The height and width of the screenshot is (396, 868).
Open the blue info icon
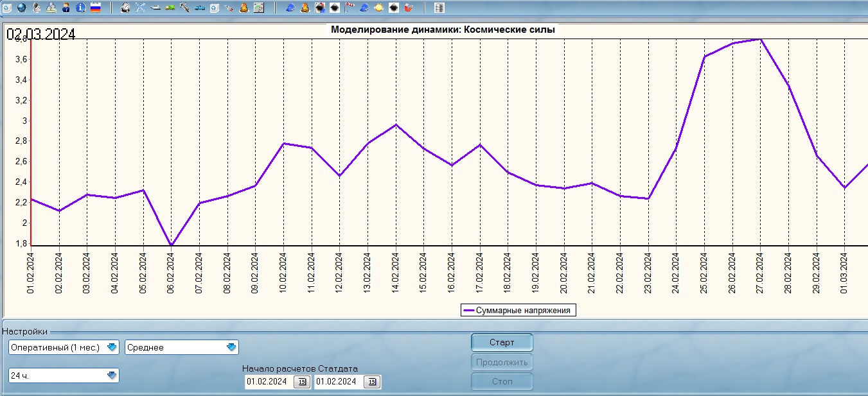(x=80, y=8)
